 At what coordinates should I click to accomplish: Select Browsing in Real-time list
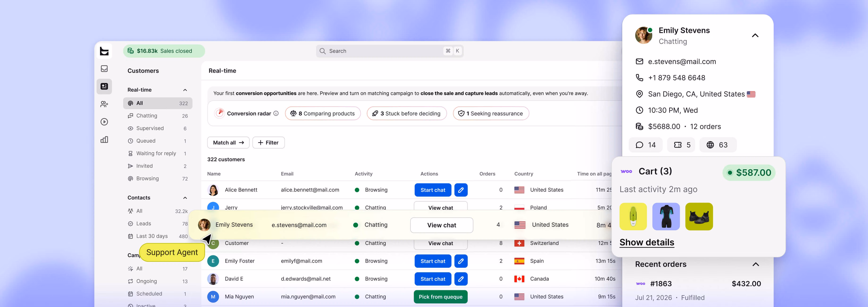coord(158,179)
